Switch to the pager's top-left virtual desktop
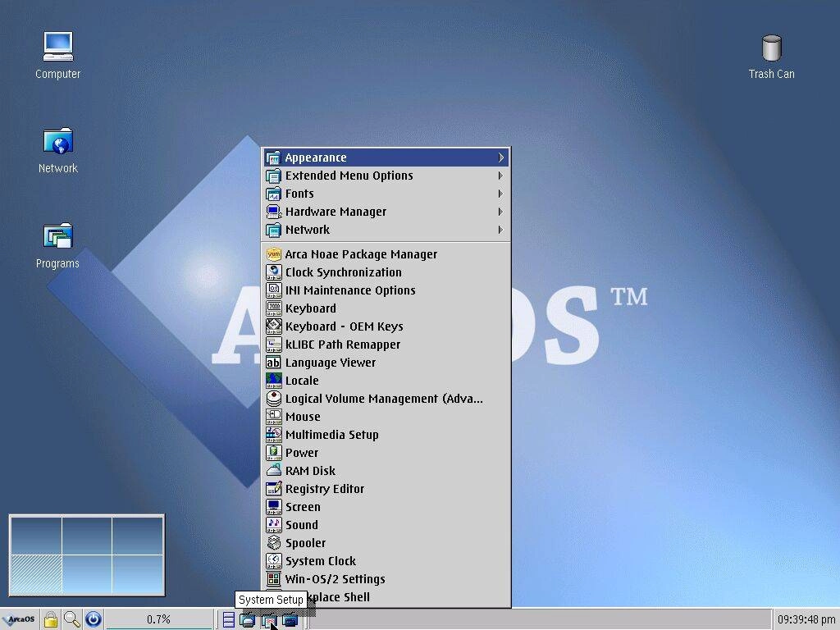This screenshot has width=840, height=630. tap(36, 536)
